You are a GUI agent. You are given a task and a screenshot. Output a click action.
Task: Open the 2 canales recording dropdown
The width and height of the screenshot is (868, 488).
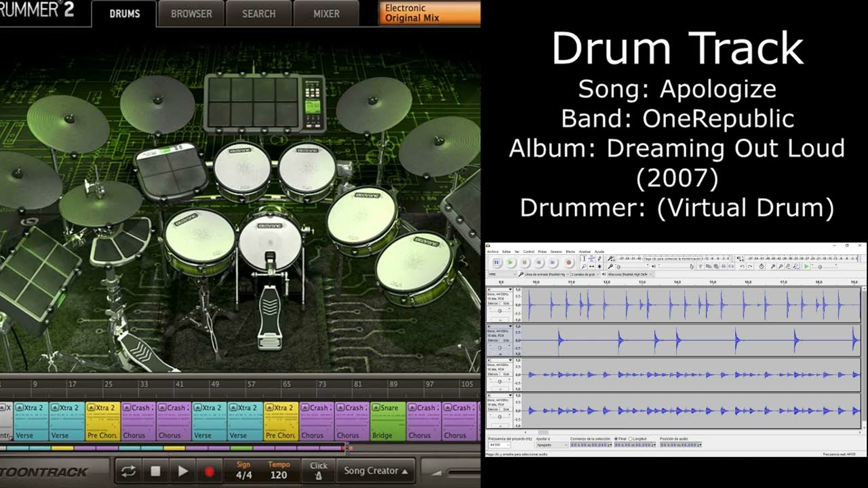[585, 274]
